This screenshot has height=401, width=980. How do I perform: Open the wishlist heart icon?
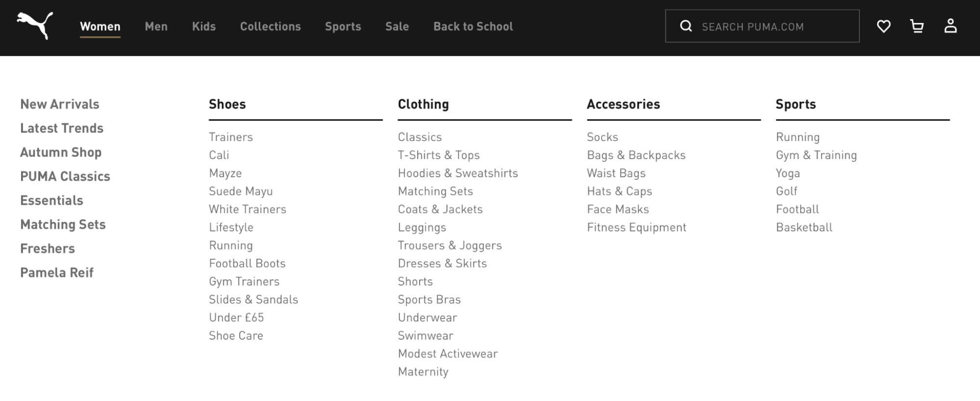coord(883,26)
